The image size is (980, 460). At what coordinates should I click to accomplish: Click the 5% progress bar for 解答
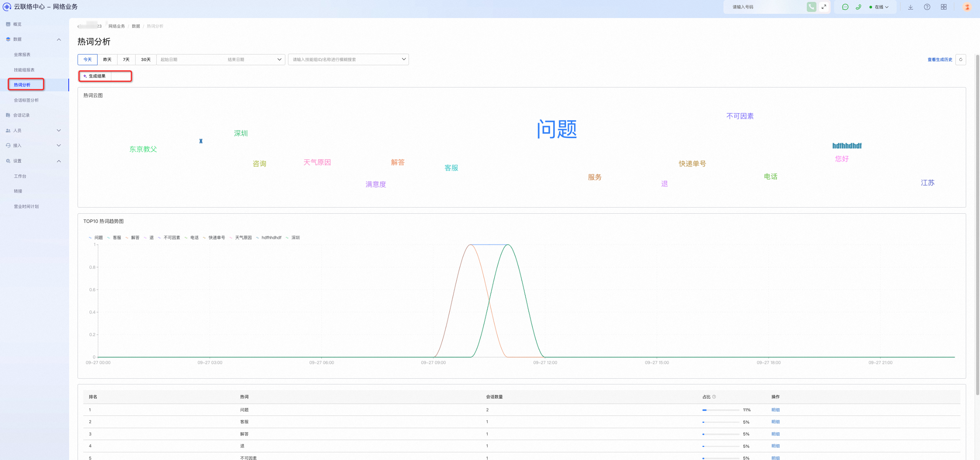tap(721, 434)
